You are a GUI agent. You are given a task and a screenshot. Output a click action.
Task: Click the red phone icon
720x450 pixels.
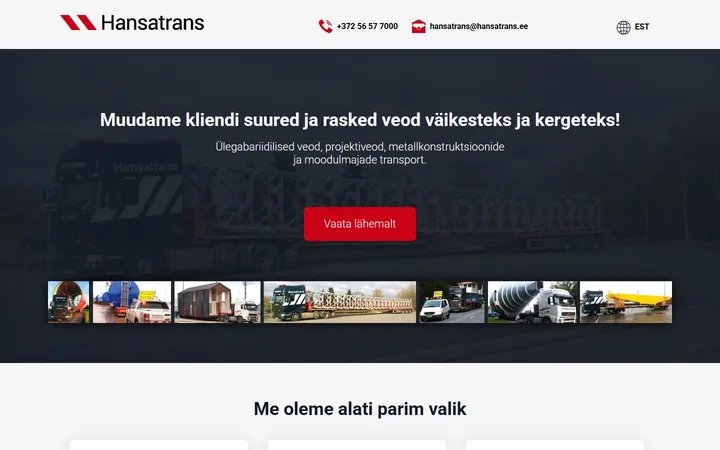click(326, 26)
